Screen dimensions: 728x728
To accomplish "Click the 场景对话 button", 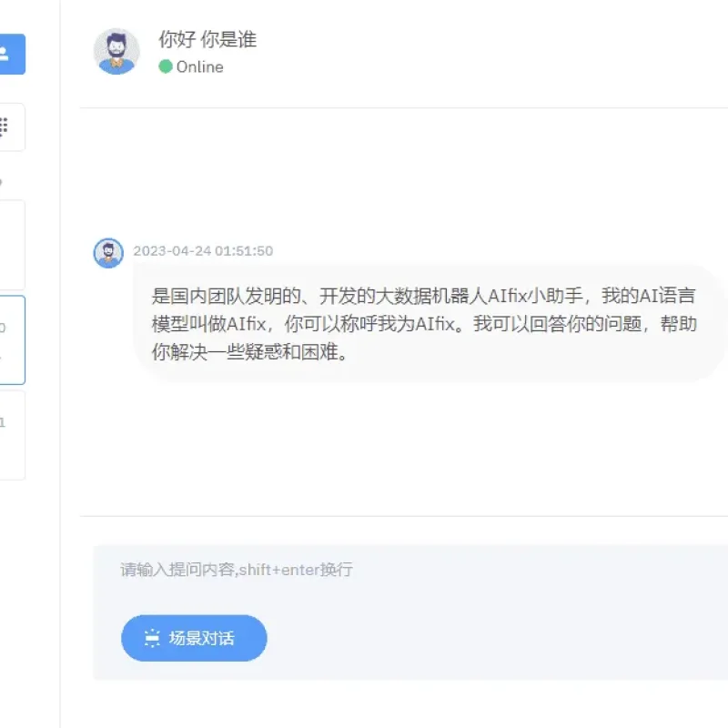I will (x=194, y=638).
